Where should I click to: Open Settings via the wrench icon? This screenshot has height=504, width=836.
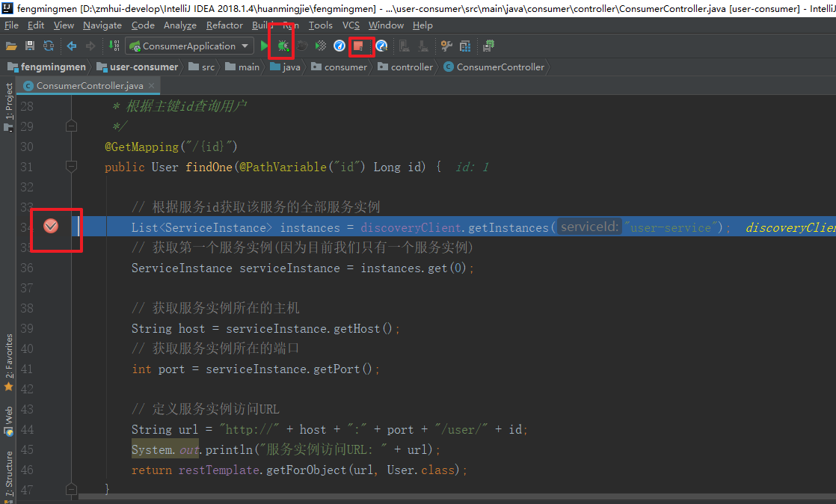tap(446, 46)
